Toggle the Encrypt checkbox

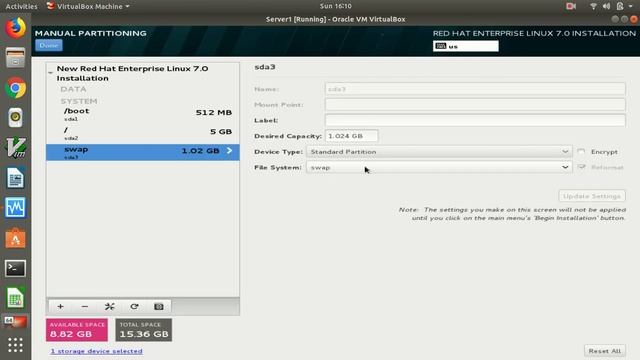581,151
